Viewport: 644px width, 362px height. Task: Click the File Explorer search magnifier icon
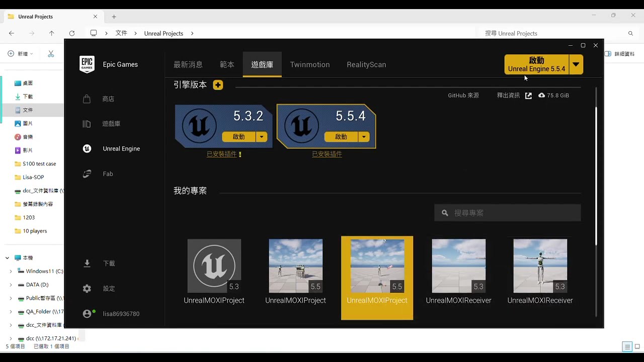coord(630,33)
